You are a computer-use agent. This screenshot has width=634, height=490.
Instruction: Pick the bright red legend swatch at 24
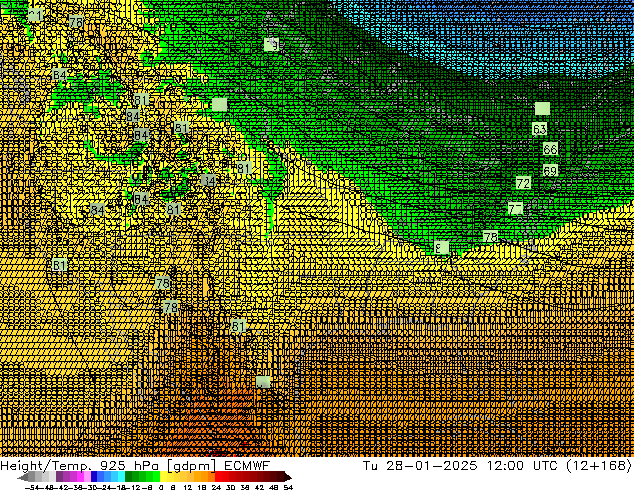pyautogui.click(x=218, y=477)
